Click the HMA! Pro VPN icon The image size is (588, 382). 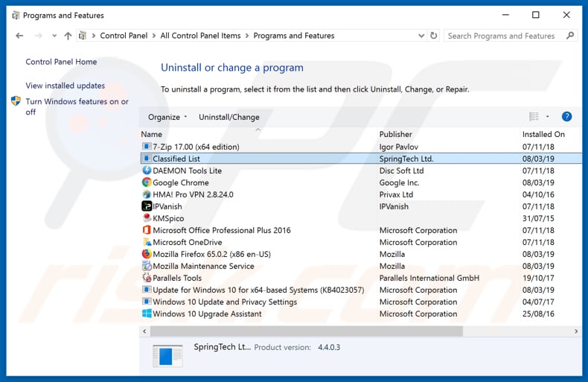tap(147, 194)
